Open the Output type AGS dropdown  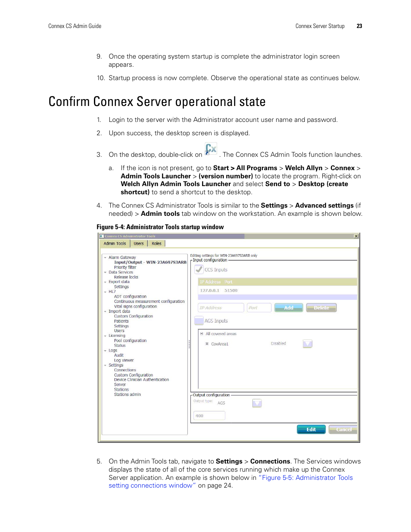pos(257,403)
